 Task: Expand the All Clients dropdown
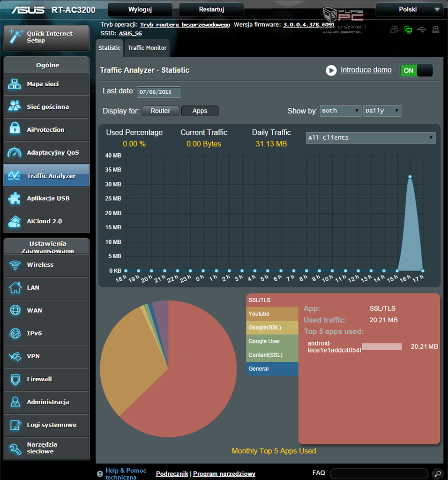[x=371, y=138]
